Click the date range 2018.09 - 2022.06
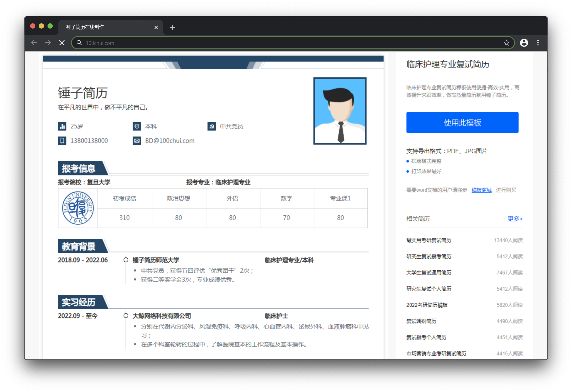Image resolution: width=572 pixels, height=392 pixels. (83, 260)
